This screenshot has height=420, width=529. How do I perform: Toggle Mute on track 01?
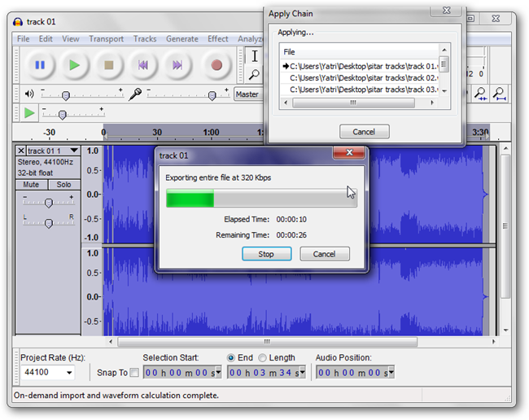pos(31,185)
